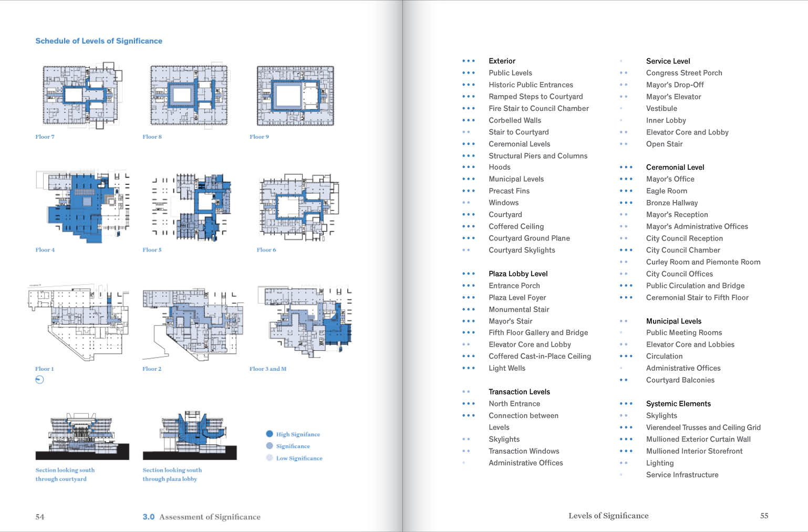Click the Service Level section heading

tap(668, 61)
